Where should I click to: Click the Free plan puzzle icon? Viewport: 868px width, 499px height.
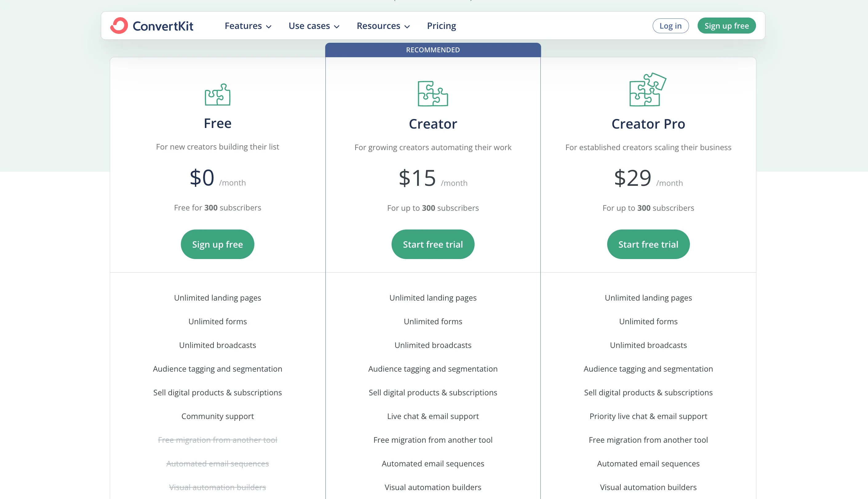(x=217, y=94)
